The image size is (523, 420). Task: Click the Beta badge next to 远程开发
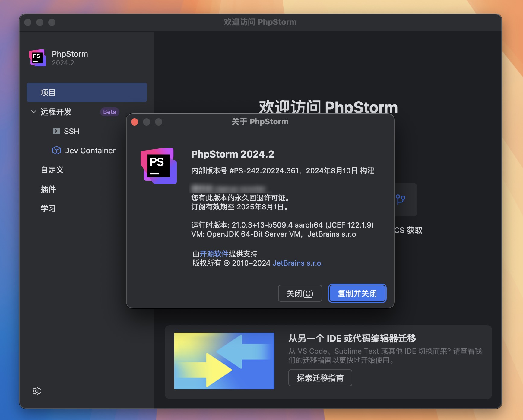[x=109, y=112]
